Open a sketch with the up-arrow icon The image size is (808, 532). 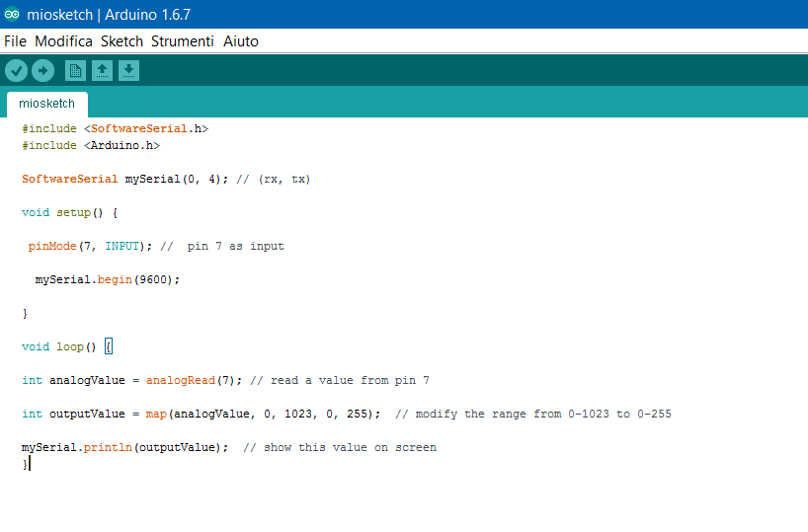(x=102, y=70)
